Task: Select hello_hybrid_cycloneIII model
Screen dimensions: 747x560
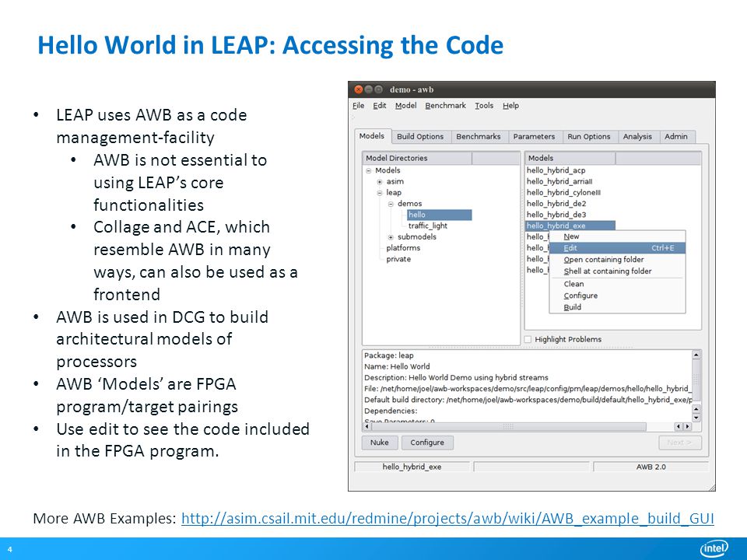Action: coord(563,192)
